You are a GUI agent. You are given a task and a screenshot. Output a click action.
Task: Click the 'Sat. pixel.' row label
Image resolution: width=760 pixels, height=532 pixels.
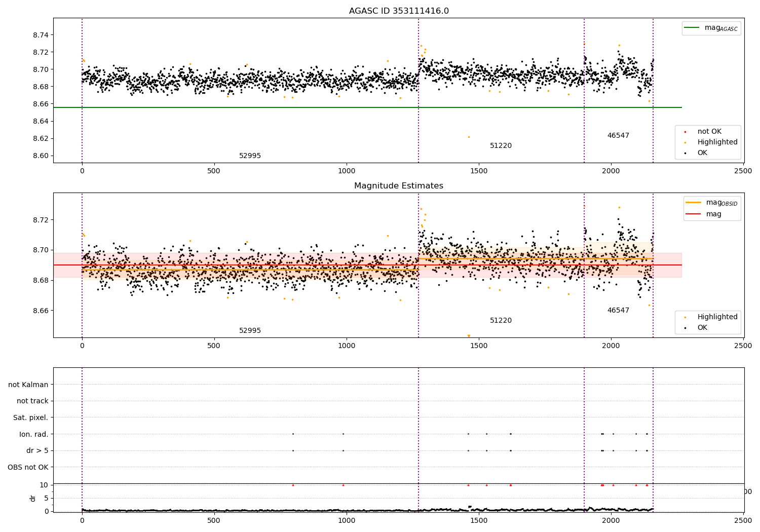tap(31, 418)
